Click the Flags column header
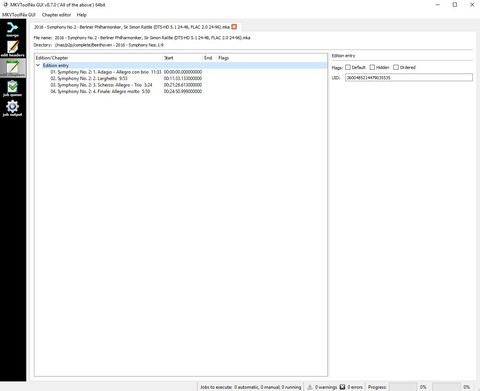Viewport: 480px width, 391px height. [224, 58]
